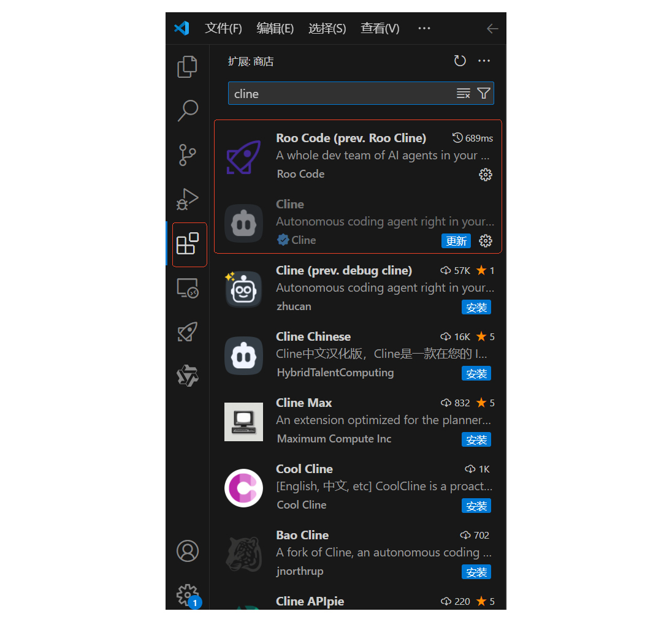Open Roo Code rocket icon in activity bar
The width and height of the screenshot is (672, 622).
187,332
